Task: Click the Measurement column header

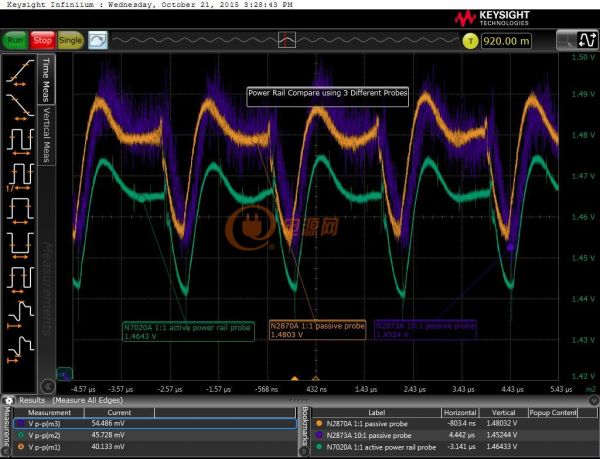Action: pos(49,413)
